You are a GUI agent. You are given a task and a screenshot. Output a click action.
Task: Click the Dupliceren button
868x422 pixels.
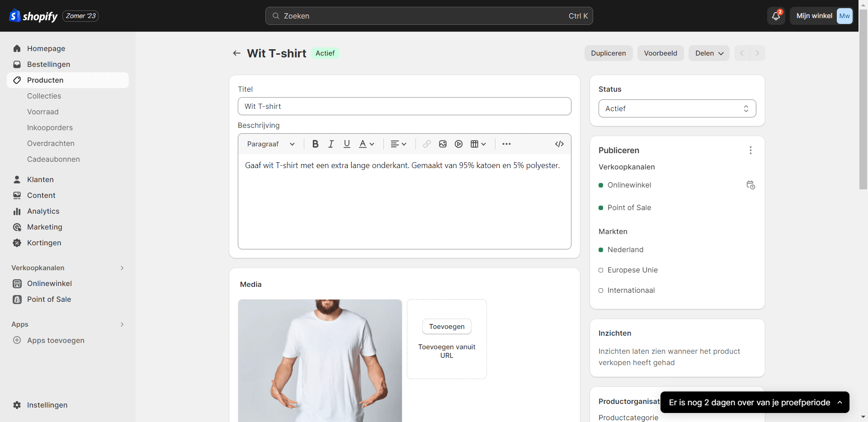click(608, 53)
